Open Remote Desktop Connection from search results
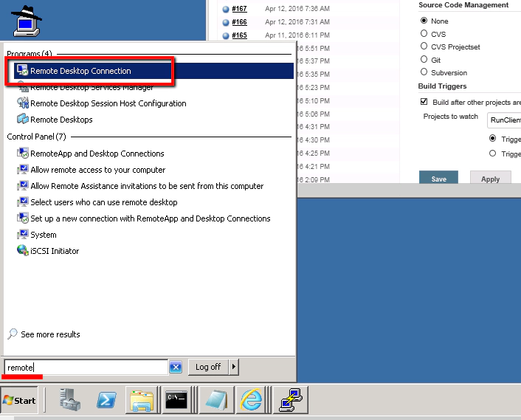521x420 pixels. [x=153, y=71]
